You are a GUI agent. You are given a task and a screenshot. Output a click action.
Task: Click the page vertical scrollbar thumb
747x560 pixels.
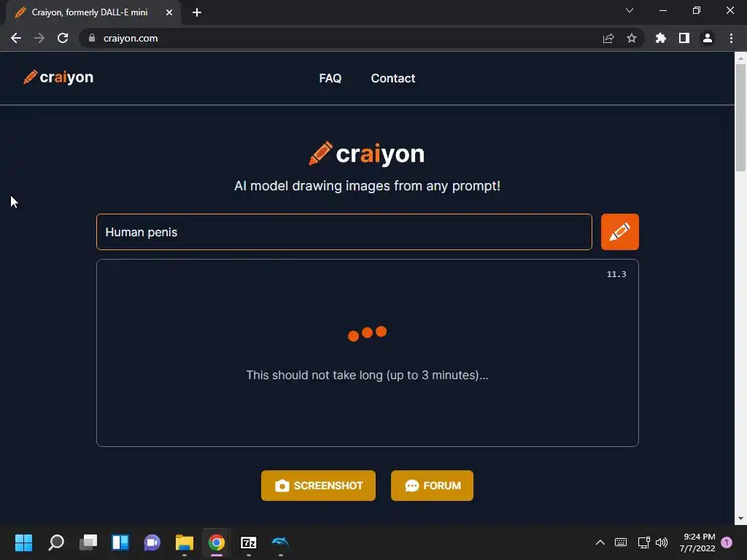click(740, 117)
